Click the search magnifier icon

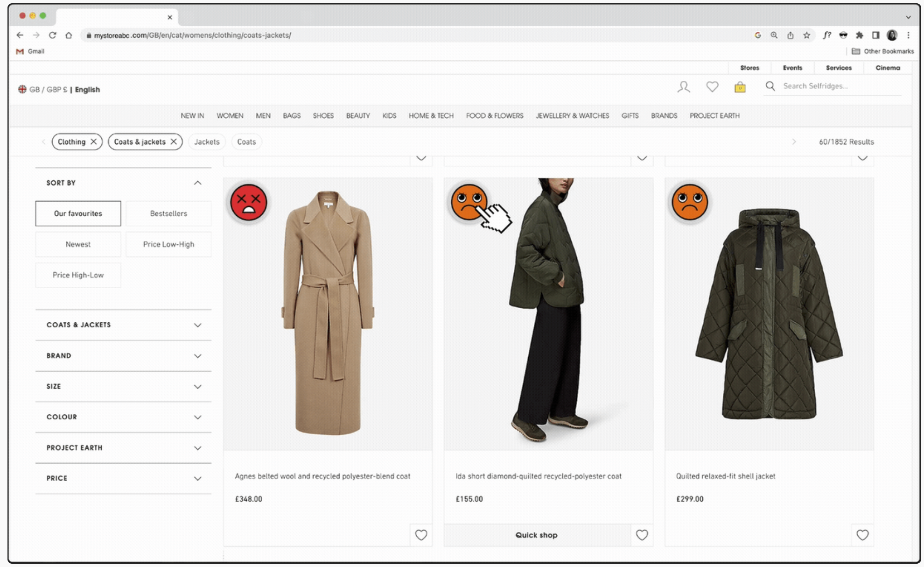[x=770, y=86]
